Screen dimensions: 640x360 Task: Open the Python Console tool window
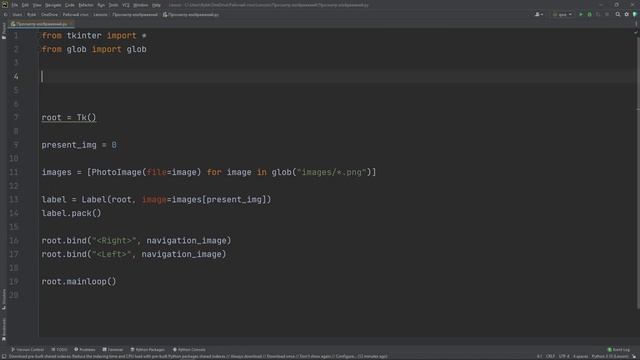point(189,350)
